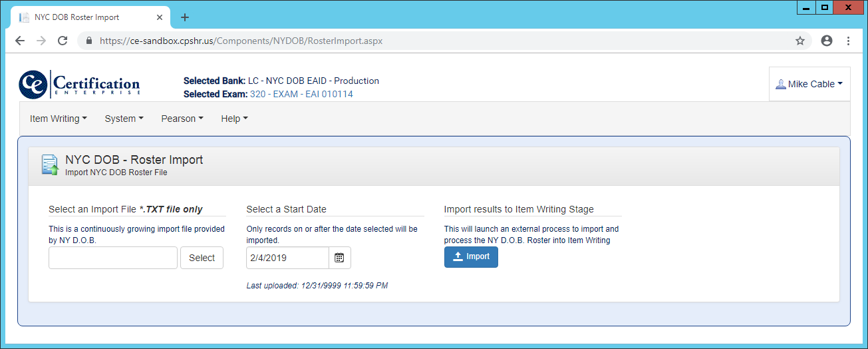Click the start date field showing 2/4/2019
This screenshot has width=868, height=349.
pyautogui.click(x=287, y=258)
